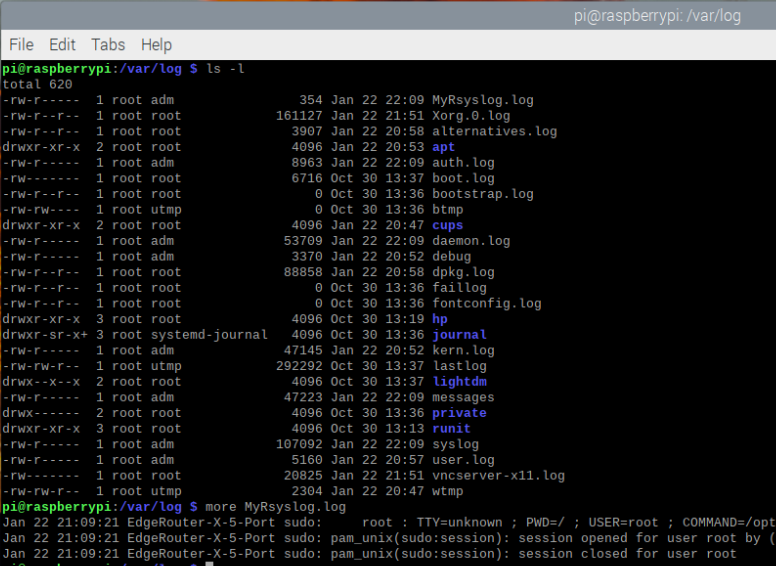The height and width of the screenshot is (566, 776).
Task: Click the boot.log filename
Action: click(463, 179)
